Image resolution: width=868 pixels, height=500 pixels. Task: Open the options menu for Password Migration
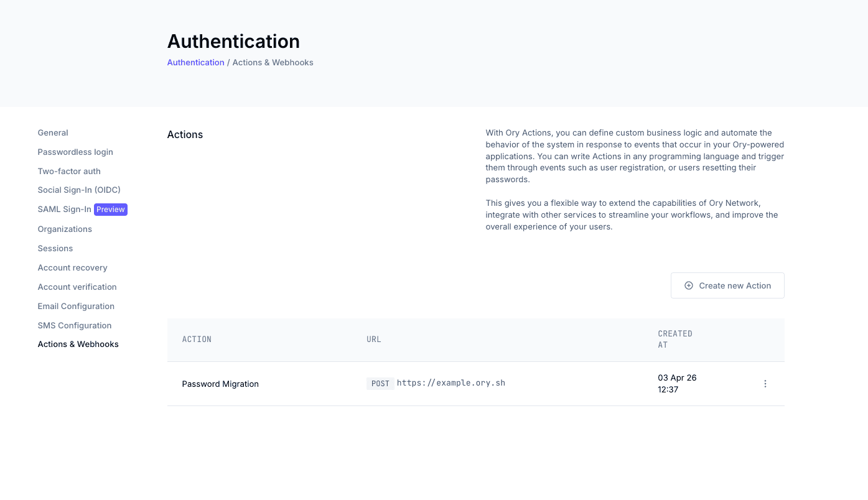tap(765, 384)
